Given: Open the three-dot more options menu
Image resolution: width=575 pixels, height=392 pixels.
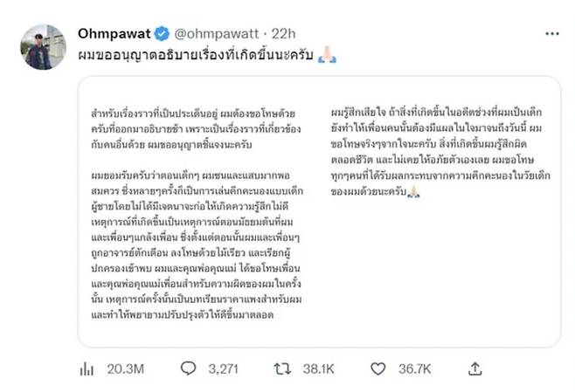Looking at the screenshot, I should 551,34.
